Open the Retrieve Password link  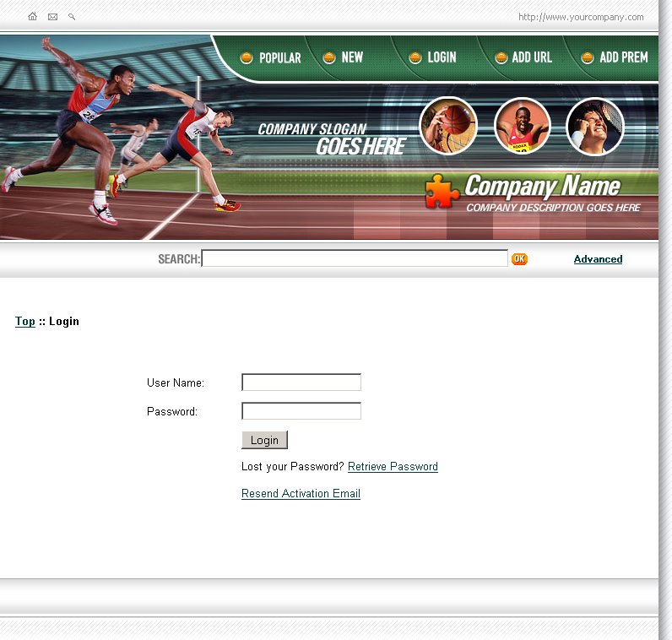pyautogui.click(x=393, y=466)
